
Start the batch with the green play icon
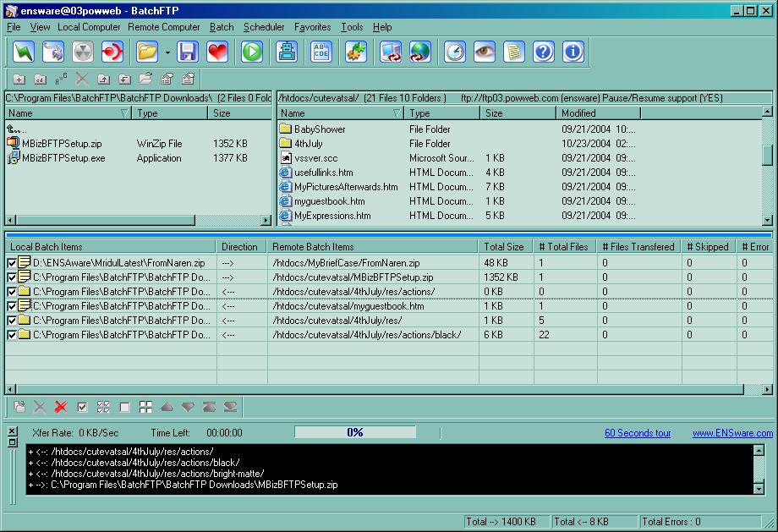pyautogui.click(x=252, y=52)
